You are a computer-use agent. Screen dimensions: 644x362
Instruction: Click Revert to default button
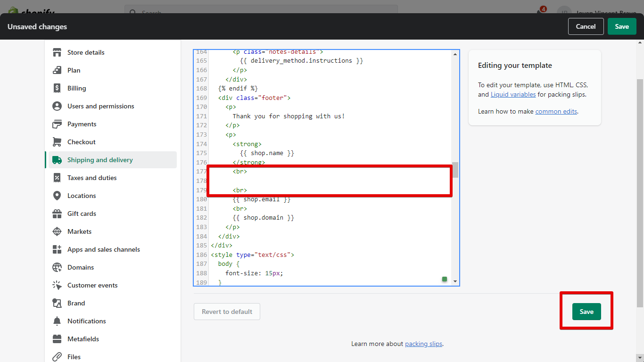227,312
